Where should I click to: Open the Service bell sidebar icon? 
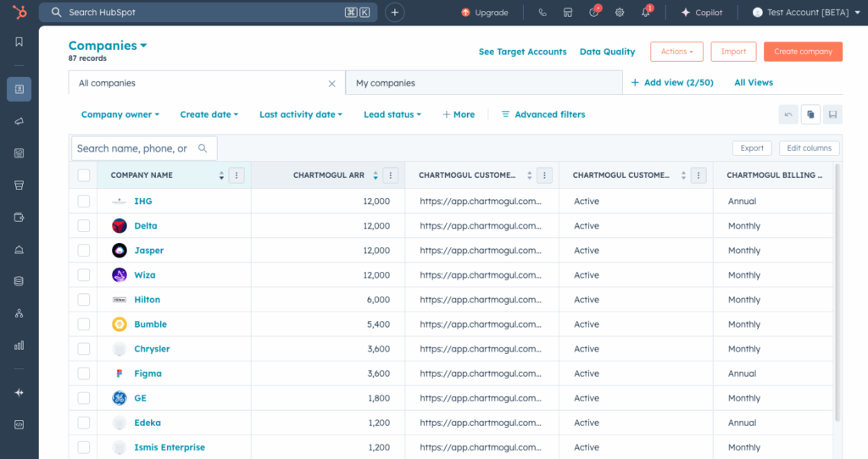tap(19, 250)
